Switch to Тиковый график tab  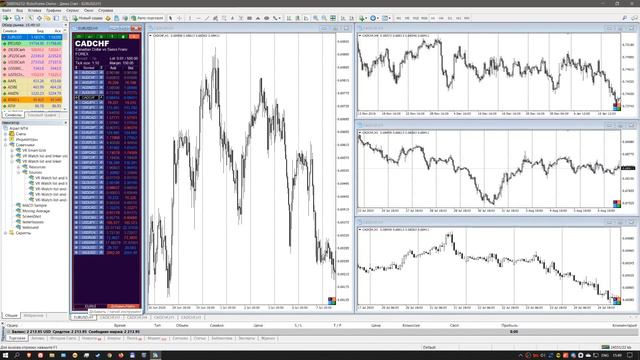tap(42, 115)
